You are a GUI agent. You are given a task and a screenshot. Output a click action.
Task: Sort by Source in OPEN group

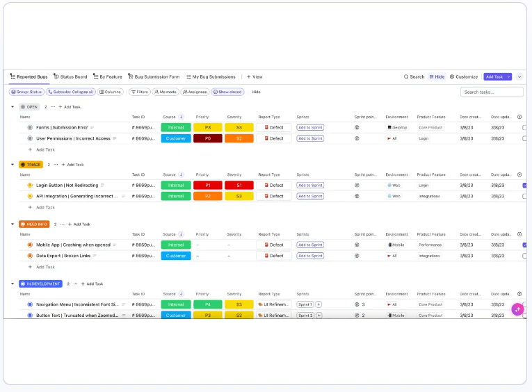pyautogui.click(x=182, y=117)
